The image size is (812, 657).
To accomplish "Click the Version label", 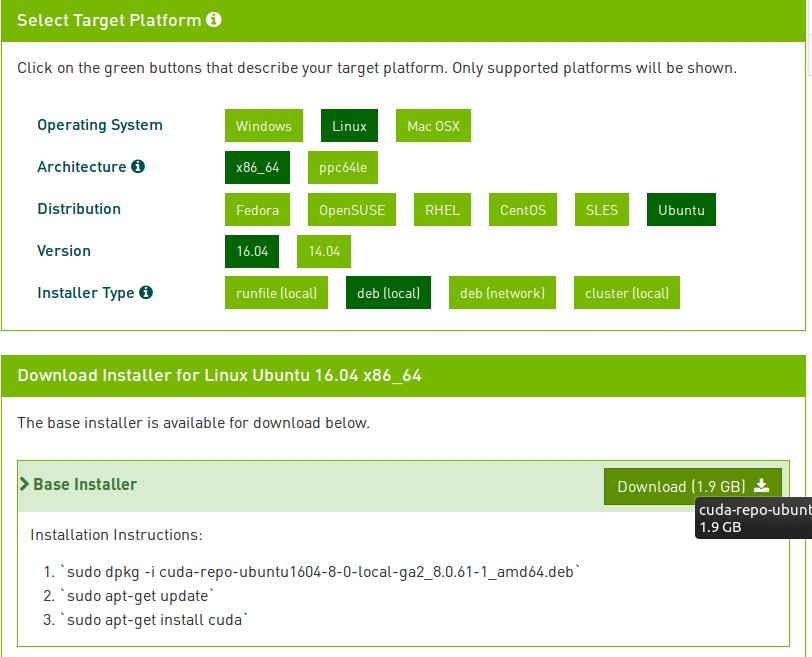I will [x=64, y=251].
